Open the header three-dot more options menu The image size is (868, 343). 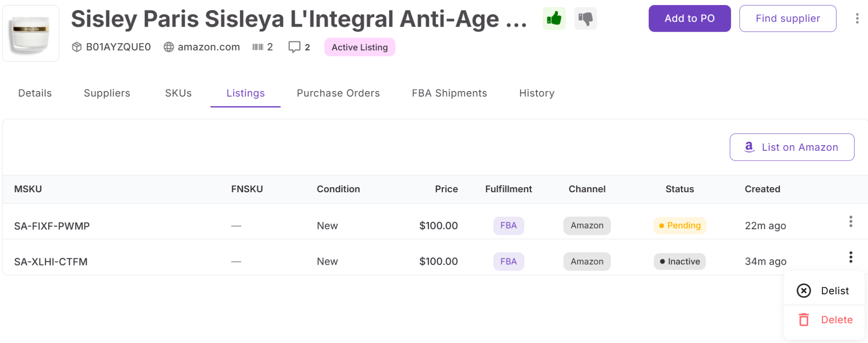(x=857, y=19)
